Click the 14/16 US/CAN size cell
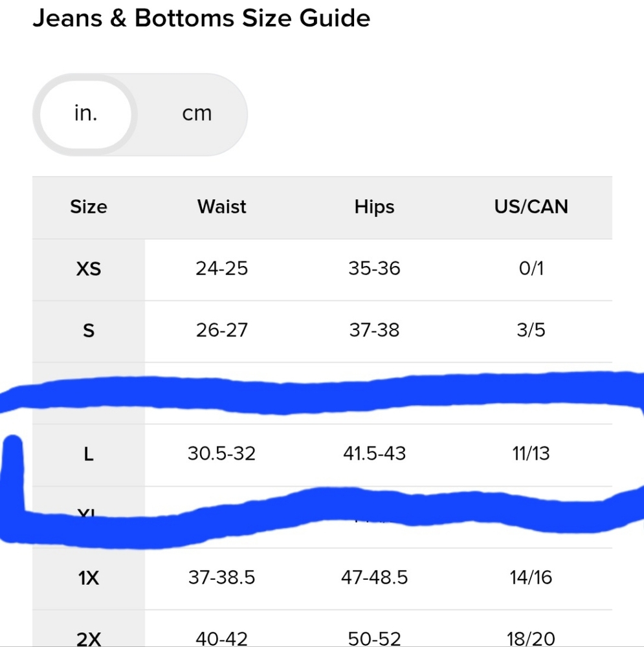The height and width of the screenshot is (647, 644). (x=531, y=577)
